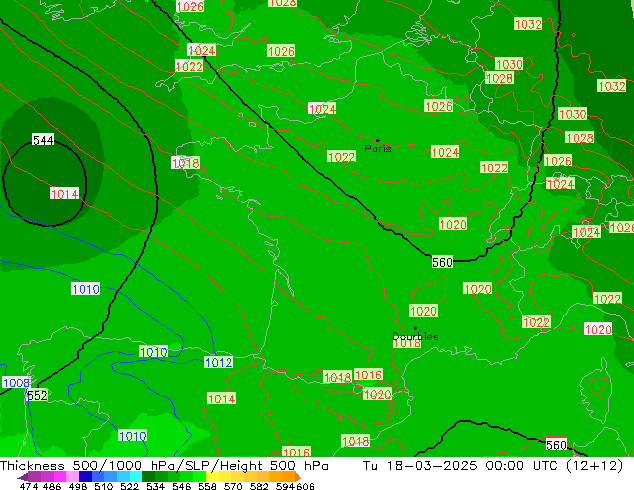Click the 522 value on the color scale
Viewport: 634px width, 490px height.
[x=129, y=486]
